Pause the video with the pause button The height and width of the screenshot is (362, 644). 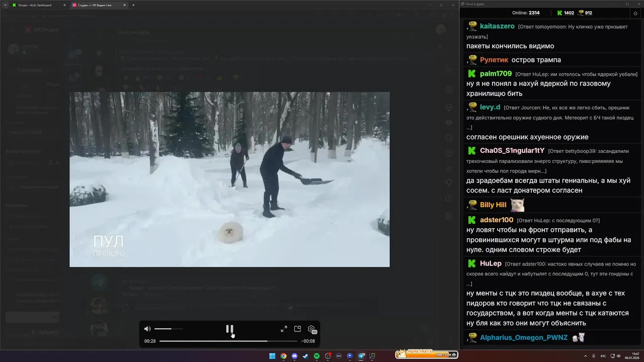(229, 329)
